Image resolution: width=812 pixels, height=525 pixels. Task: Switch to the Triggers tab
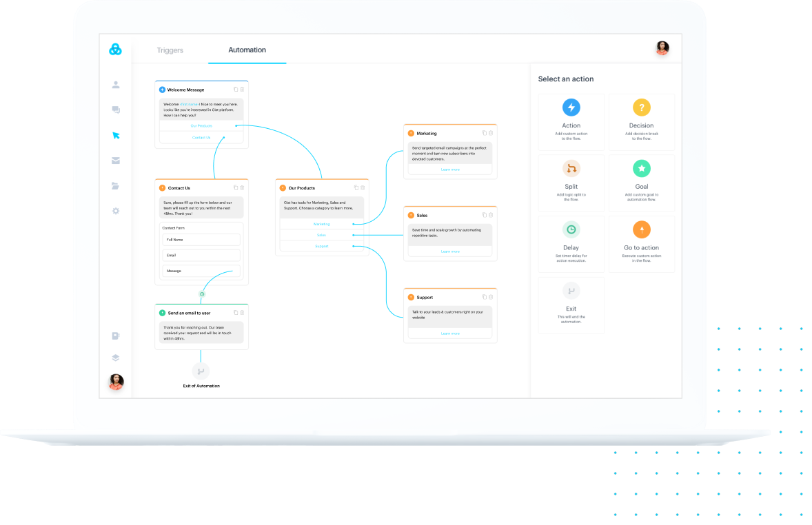[x=170, y=50]
